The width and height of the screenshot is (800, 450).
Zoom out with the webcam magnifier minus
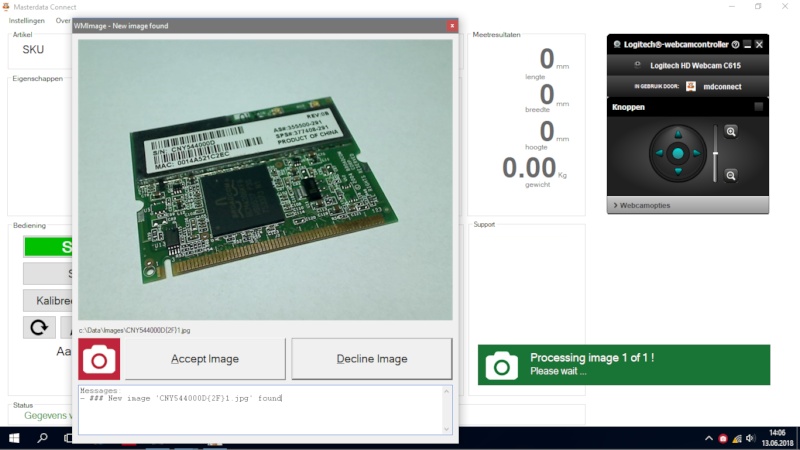731,176
